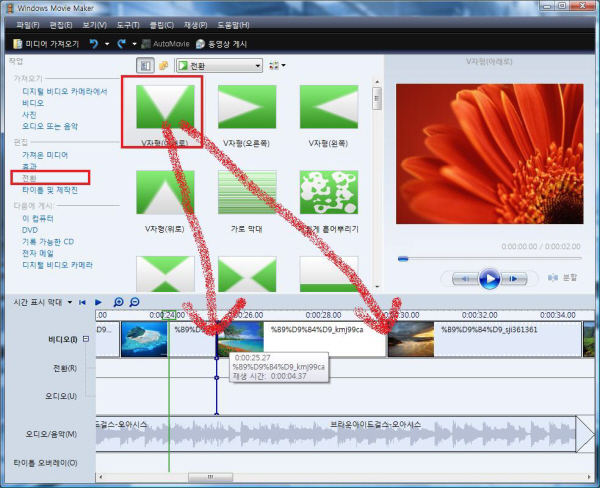Play the timeline

(98, 302)
